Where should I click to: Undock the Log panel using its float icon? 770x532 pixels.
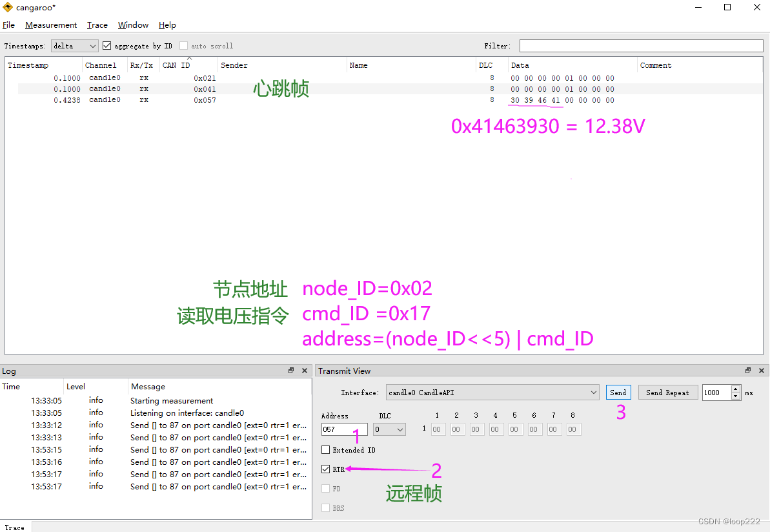click(290, 371)
